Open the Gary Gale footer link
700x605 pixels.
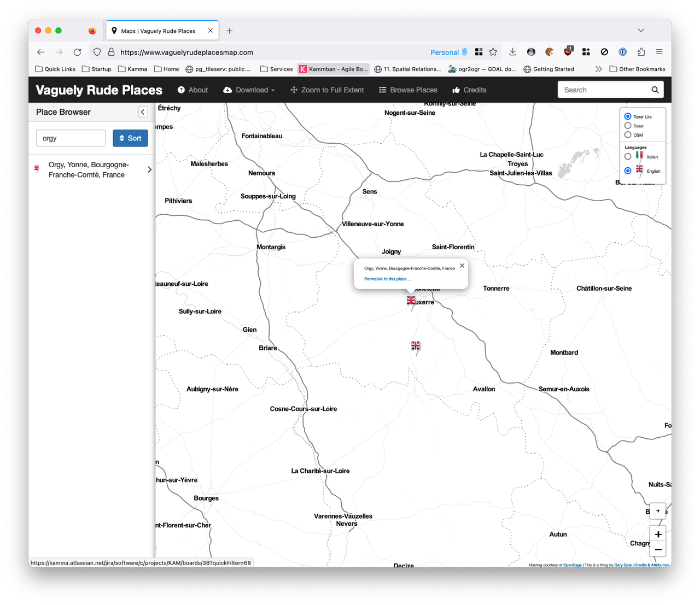click(x=623, y=565)
